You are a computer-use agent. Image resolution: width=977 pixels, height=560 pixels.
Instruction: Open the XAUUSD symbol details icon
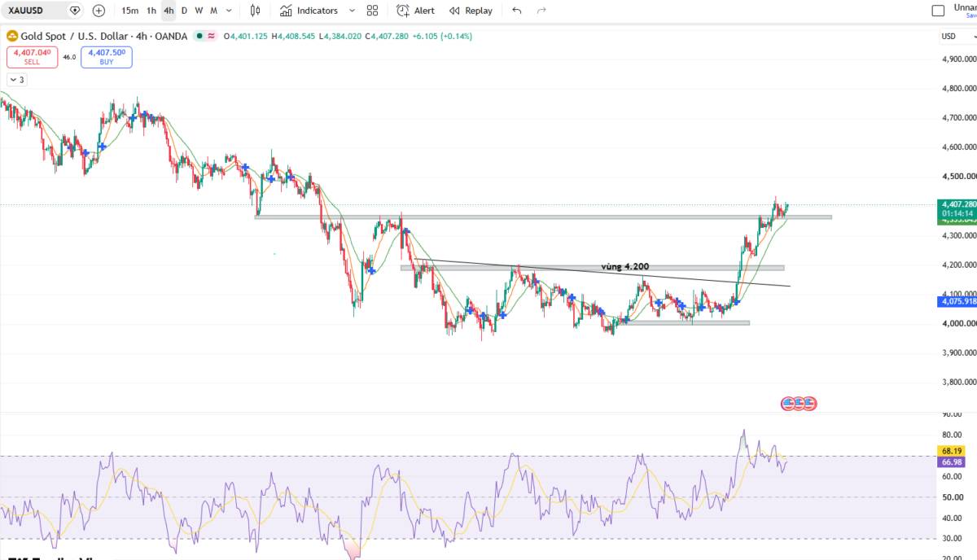(x=75, y=11)
